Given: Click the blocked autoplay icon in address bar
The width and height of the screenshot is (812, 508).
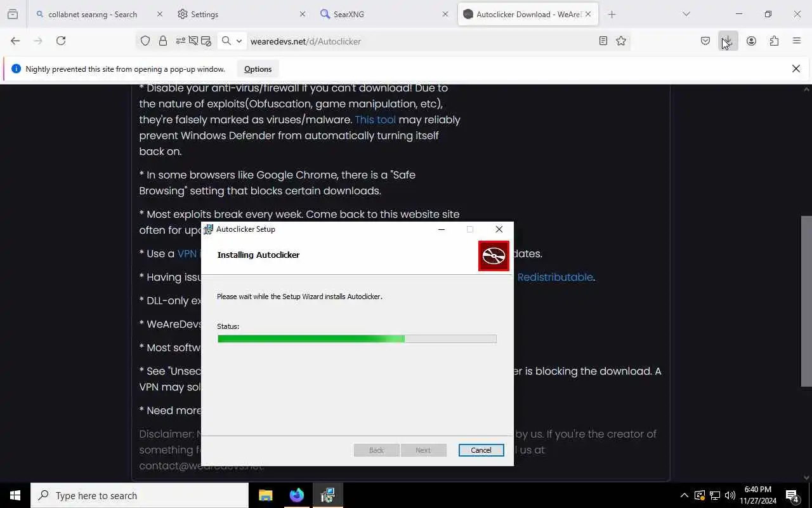Looking at the screenshot, I should tap(193, 41).
